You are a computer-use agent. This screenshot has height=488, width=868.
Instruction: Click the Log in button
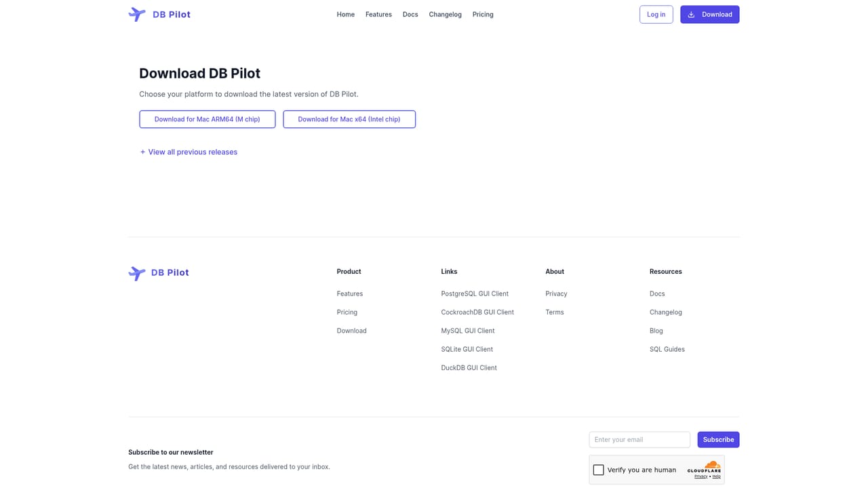click(656, 14)
